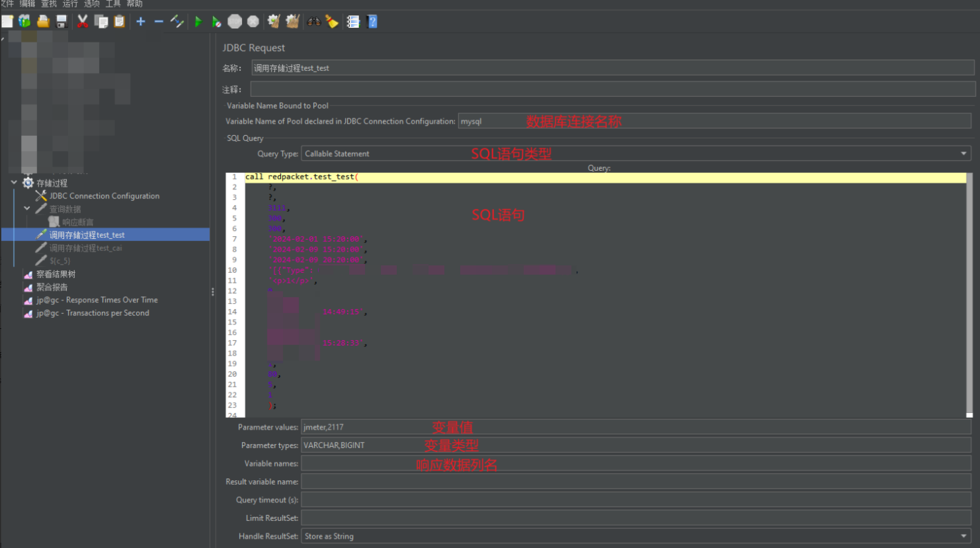Click the Copy icon in toolbar
The width and height of the screenshot is (980, 548).
point(101,22)
